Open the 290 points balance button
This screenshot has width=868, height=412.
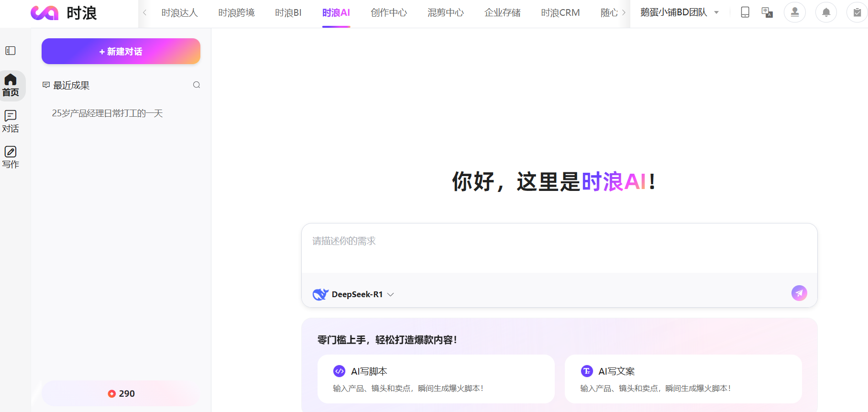click(x=121, y=394)
